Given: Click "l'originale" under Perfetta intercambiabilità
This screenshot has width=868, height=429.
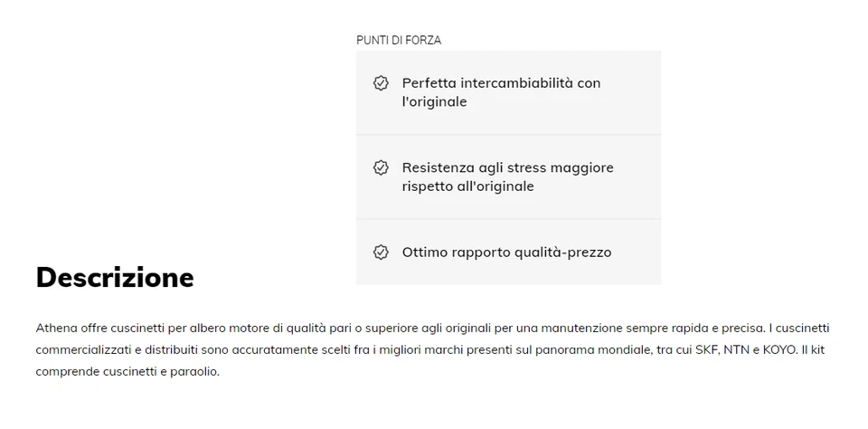Looking at the screenshot, I should point(434,102).
